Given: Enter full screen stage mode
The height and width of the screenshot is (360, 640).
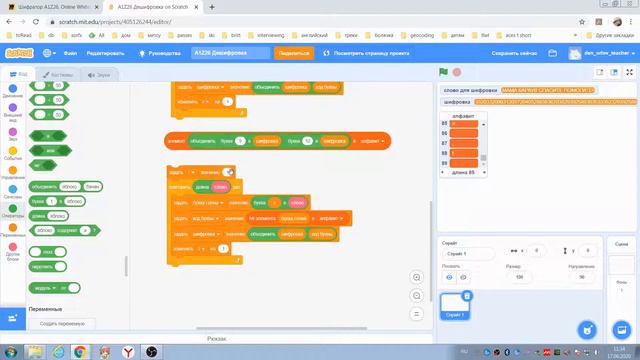Looking at the screenshot, I should click(629, 72).
